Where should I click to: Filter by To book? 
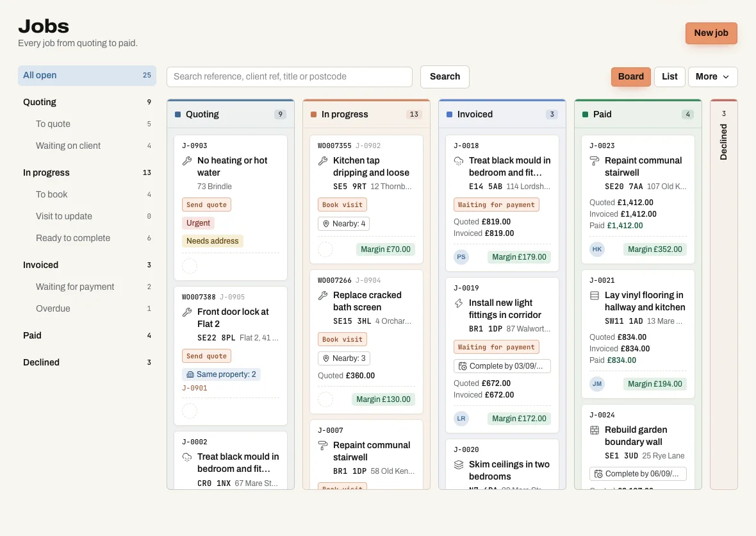[x=87, y=194]
